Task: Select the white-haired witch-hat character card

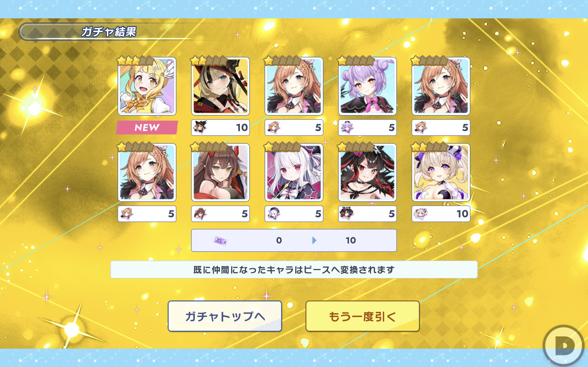Action: point(294,172)
